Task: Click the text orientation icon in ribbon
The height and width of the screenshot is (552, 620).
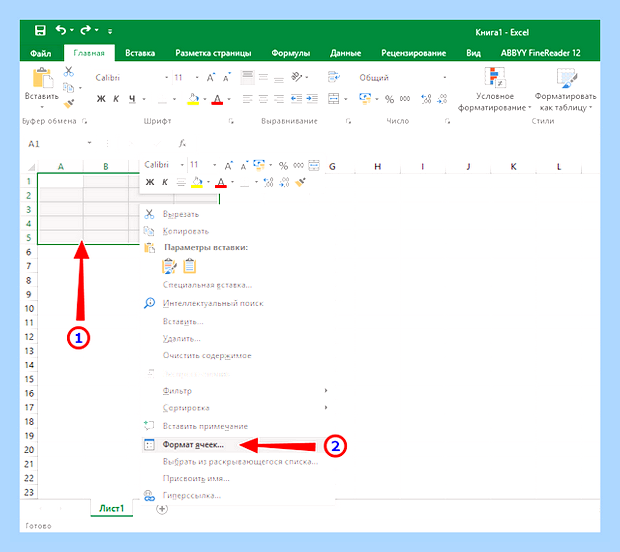Action: (x=297, y=77)
